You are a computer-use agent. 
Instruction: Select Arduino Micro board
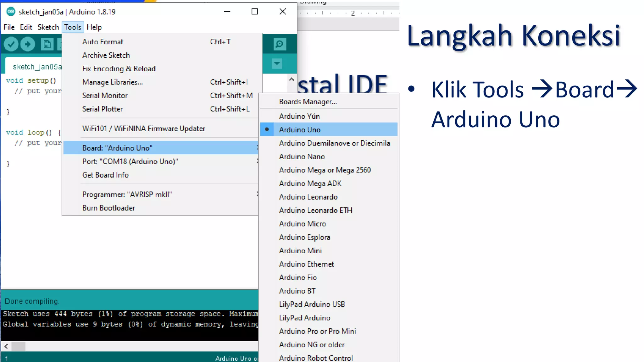(x=329, y=224)
